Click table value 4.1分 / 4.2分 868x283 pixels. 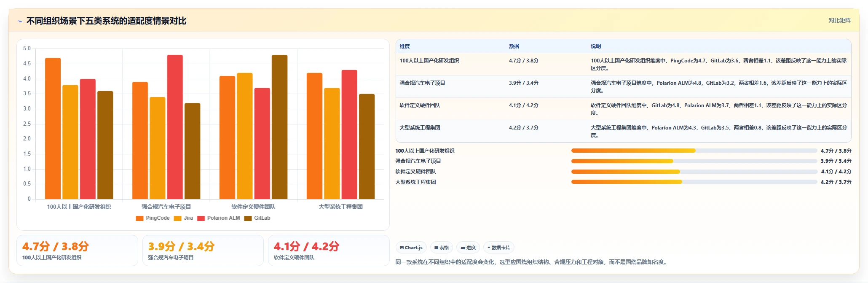click(523, 105)
